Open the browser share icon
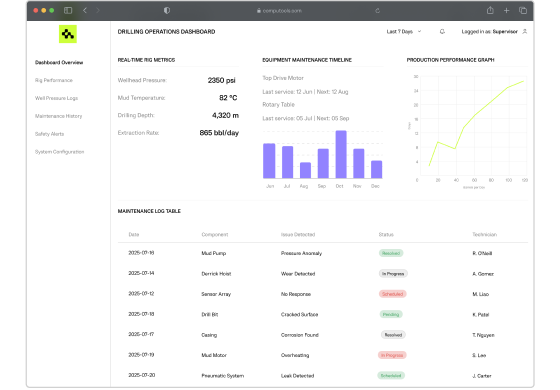The width and height of the screenshot is (560, 390). click(490, 10)
